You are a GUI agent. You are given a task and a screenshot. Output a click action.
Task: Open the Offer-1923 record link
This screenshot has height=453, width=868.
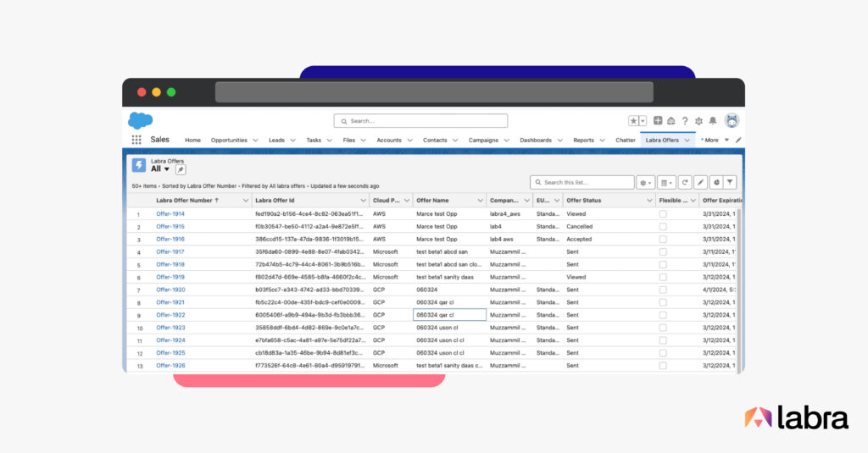pos(170,328)
